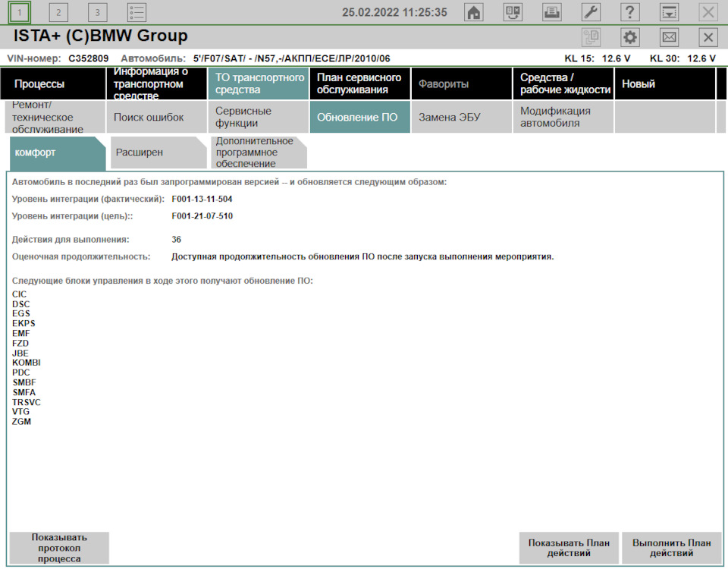Open the help question mark icon

[x=630, y=12]
